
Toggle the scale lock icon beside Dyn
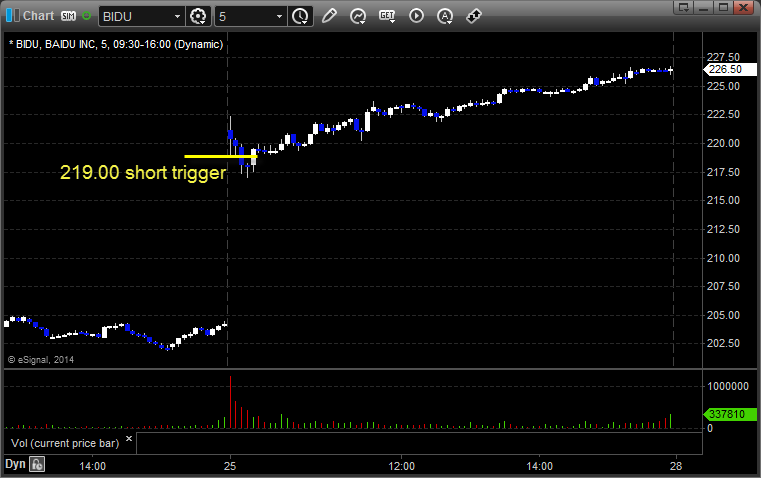[37, 464]
